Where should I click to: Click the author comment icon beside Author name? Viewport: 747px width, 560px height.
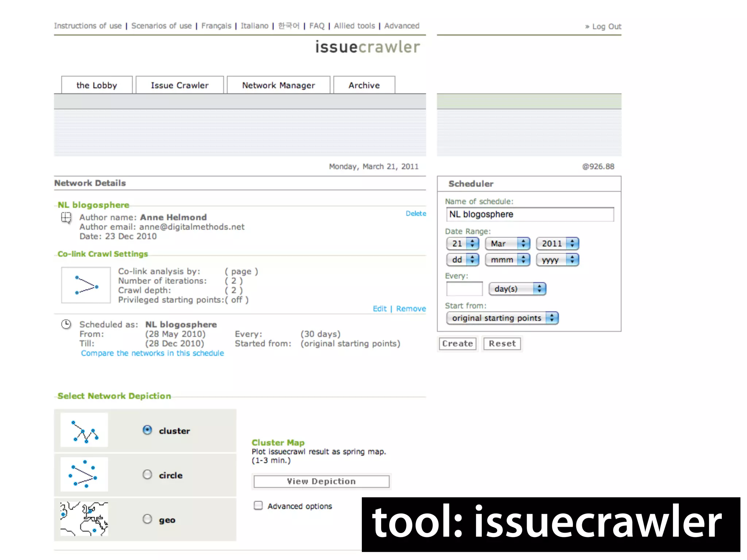coord(66,218)
